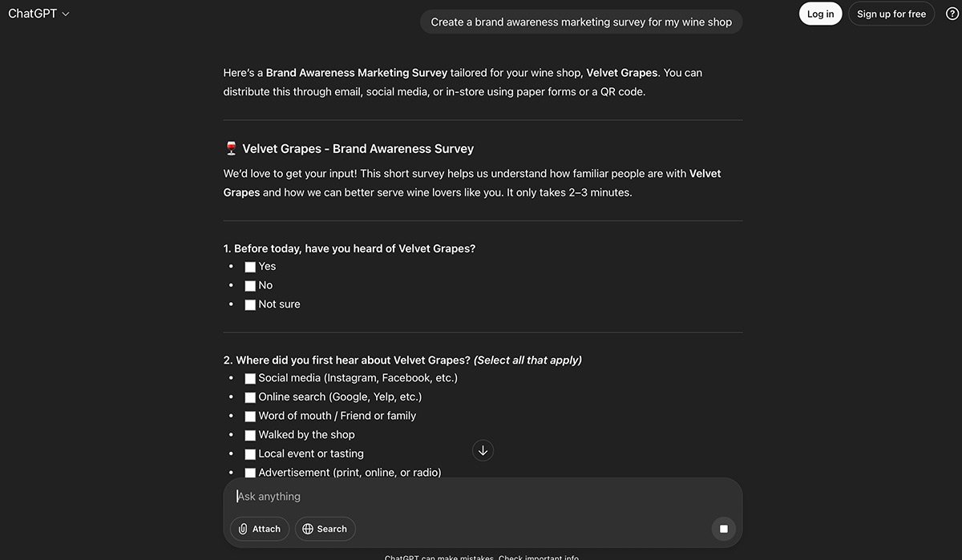Screen dimensions: 962x560
Task: Check the Social media option box
Action: pos(250,378)
